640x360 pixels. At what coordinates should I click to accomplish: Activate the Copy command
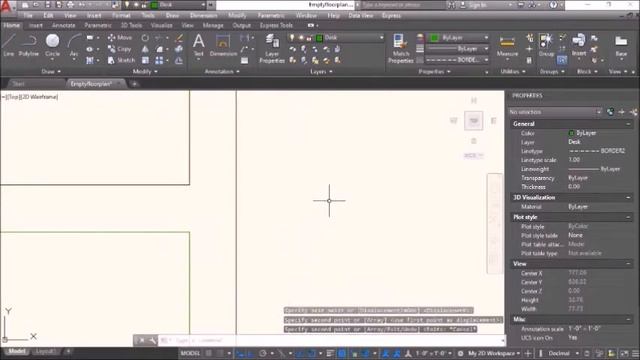(120, 49)
